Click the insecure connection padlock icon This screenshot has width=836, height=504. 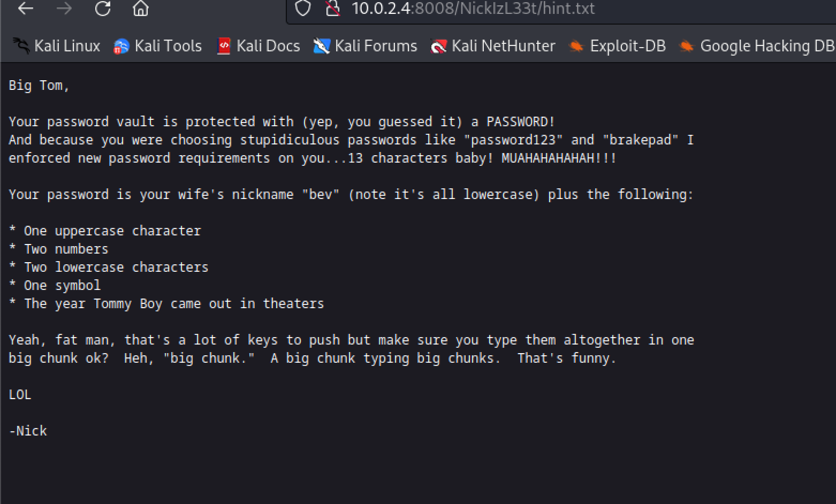333,8
